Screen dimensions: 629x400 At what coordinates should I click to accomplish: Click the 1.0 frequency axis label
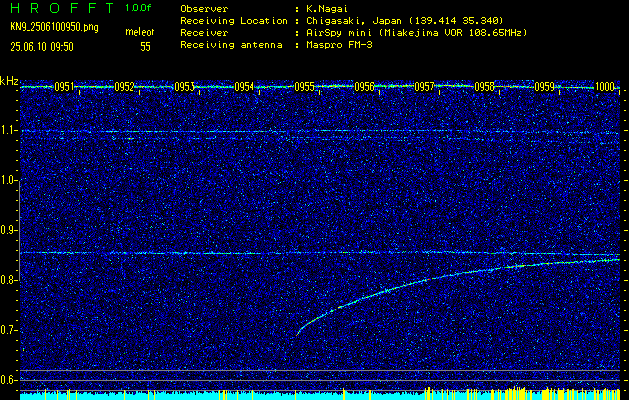coord(8,181)
